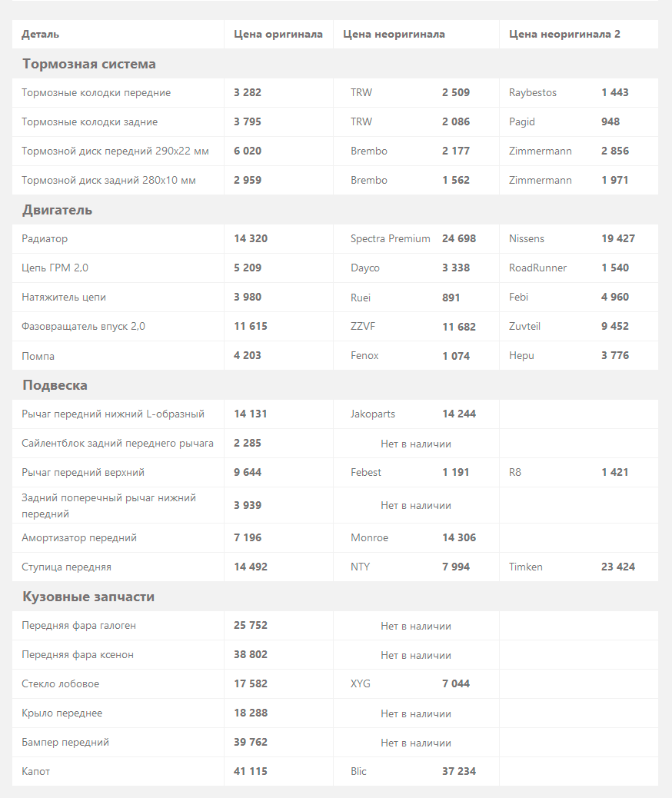The width and height of the screenshot is (672, 798).
Task: Click the "Помпа" original price 4 203
Action: pyautogui.click(x=248, y=355)
